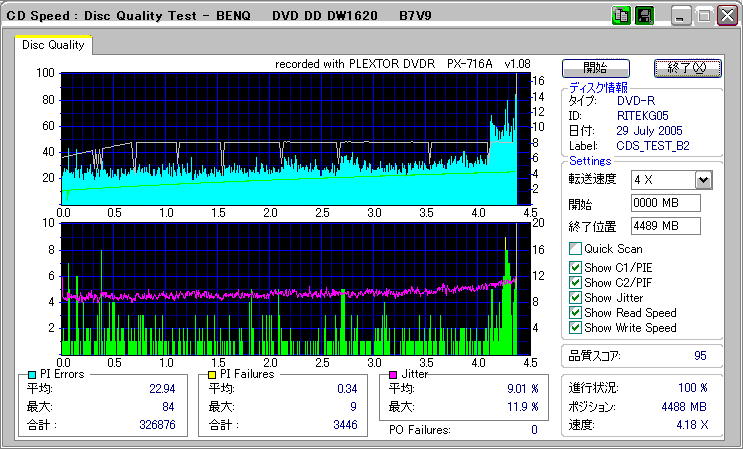Turn off Show Read Speed
This screenshot has height=449, width=743.
pyautogui.click(x=575, y=312)
